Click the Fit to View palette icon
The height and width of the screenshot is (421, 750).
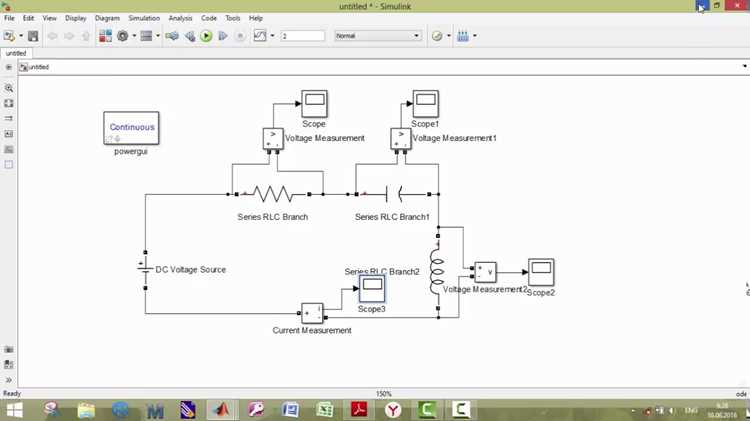pos(9,103)
